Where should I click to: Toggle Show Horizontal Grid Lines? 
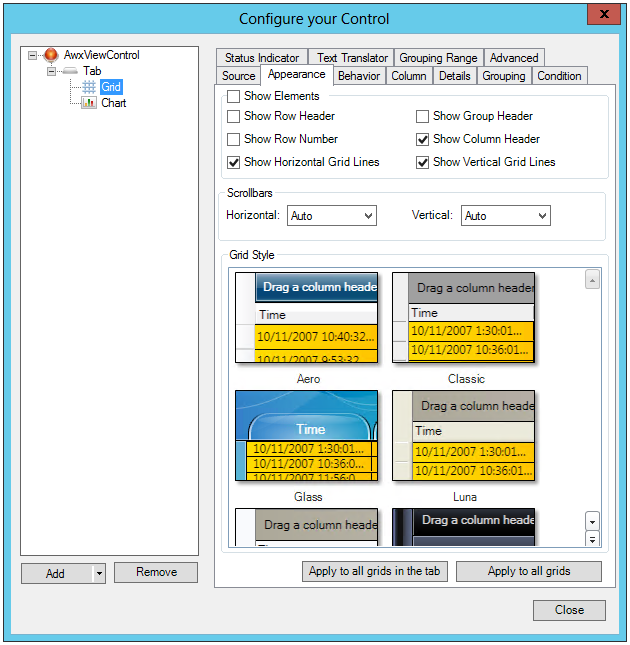click(234, 162)
